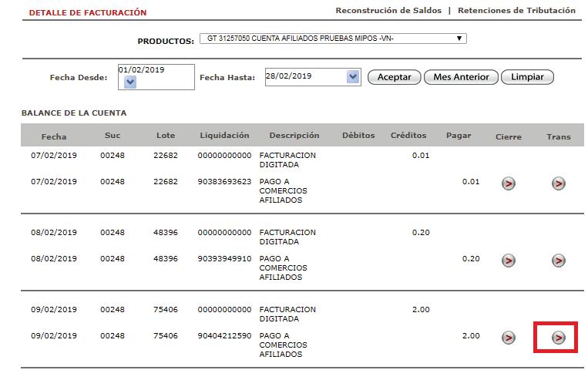Viewport: 588px width, 370px height.
Task: Click the Suc column header
Action: point(112,135)
